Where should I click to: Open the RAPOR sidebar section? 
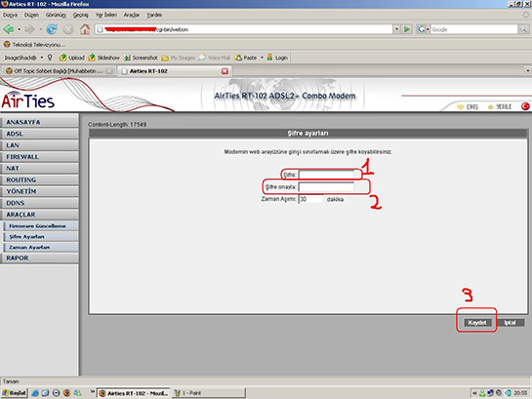[x=39, y=258]
